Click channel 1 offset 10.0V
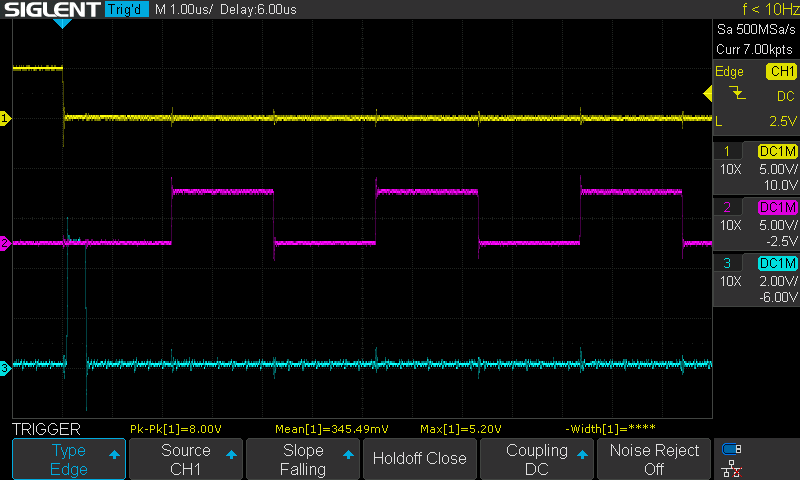 click(x=780, y=185)
